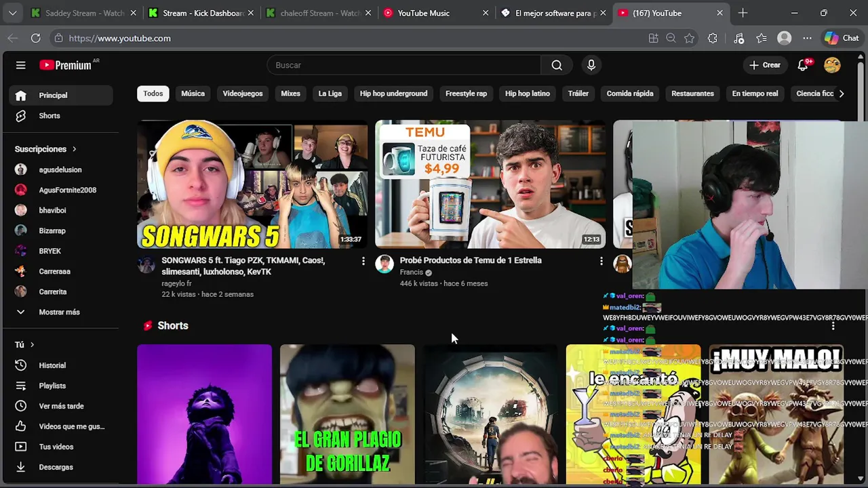Click the search magnifier button
The height and width of the screenshot is (488, 868).
coord(557,65)
